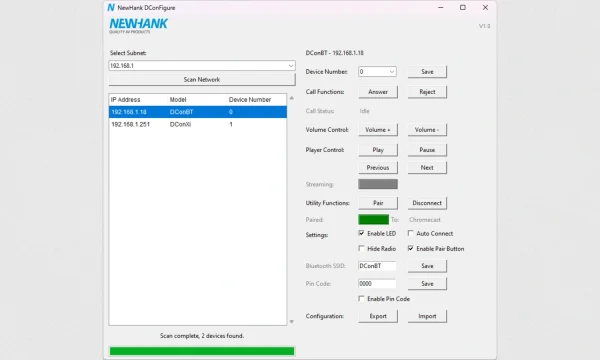Maximize the DConFigure window
Viewport: 600px width, 360px height.
click(463, 8)
